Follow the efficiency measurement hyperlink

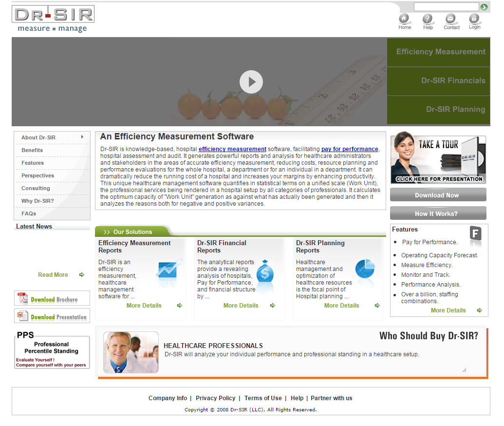(232, 149)
